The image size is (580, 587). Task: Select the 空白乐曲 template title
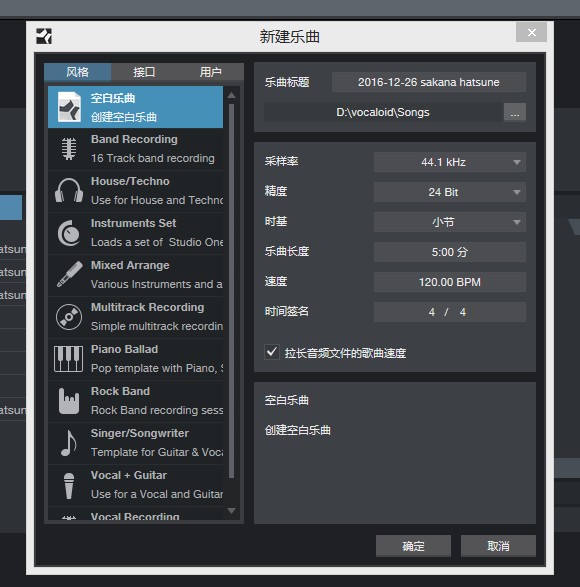click(113, 98)
